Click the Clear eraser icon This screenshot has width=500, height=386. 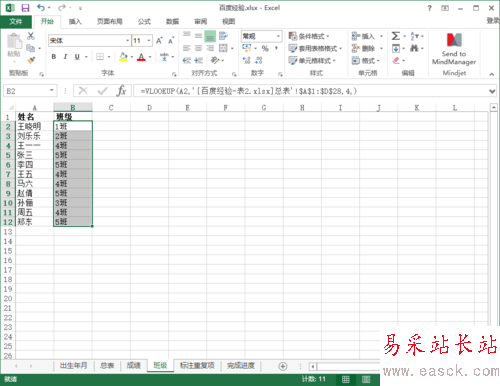(x=396, y=61)
